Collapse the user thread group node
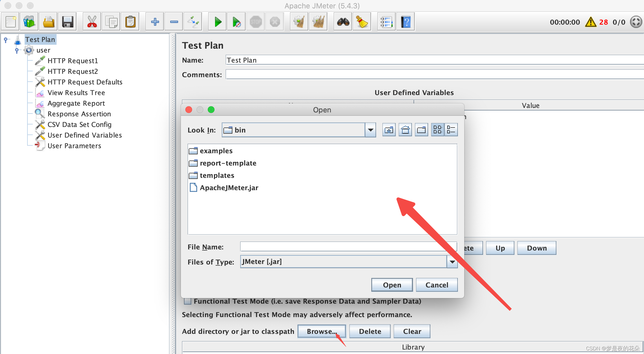 [x=17, y=50]
